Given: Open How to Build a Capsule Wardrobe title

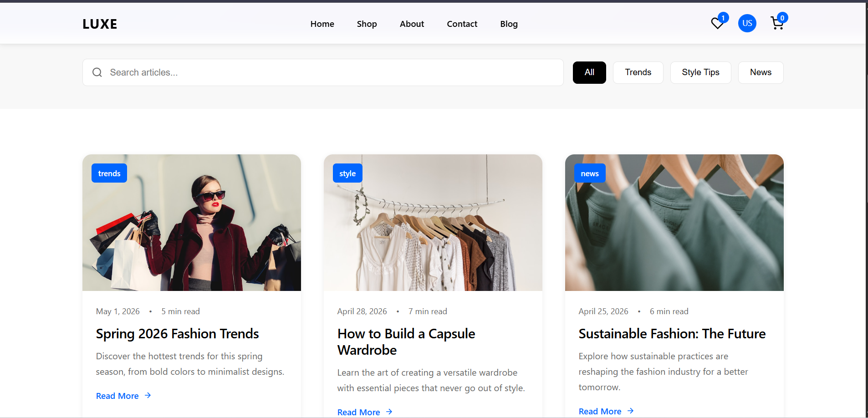Looking at the screenshot, I should pyautogui.click(x=406, y=342).
